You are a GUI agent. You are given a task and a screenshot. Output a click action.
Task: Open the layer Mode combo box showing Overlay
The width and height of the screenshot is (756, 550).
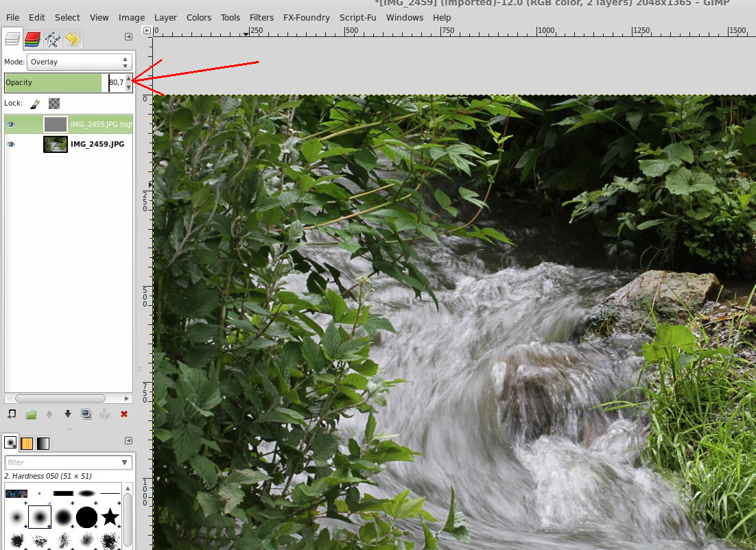point(80,62)
